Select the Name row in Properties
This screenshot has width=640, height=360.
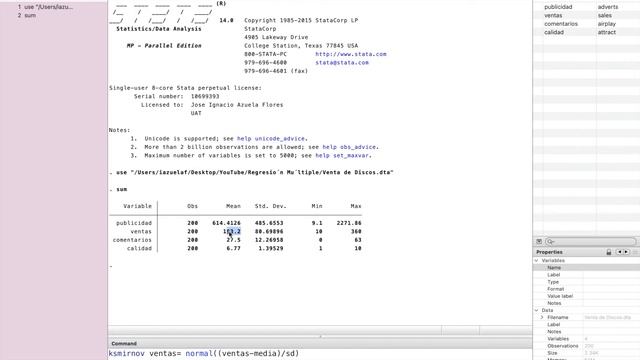point(587,268)
